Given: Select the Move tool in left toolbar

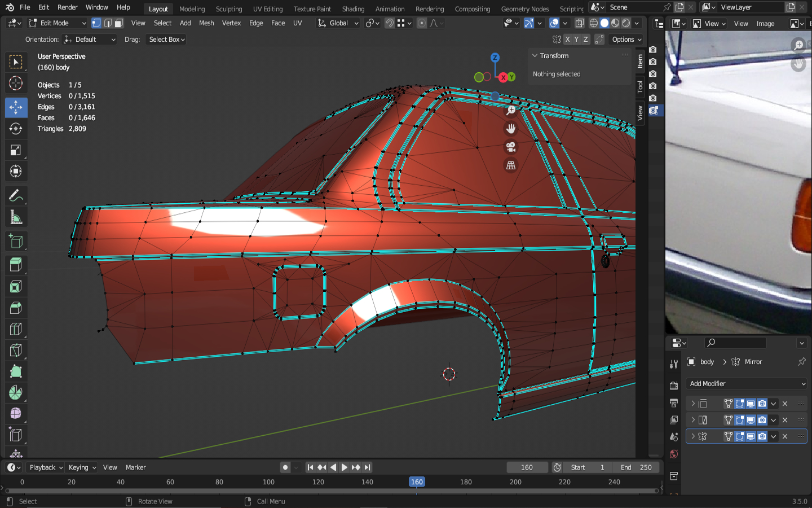Looking at the screenshot, I should (16, 107).
